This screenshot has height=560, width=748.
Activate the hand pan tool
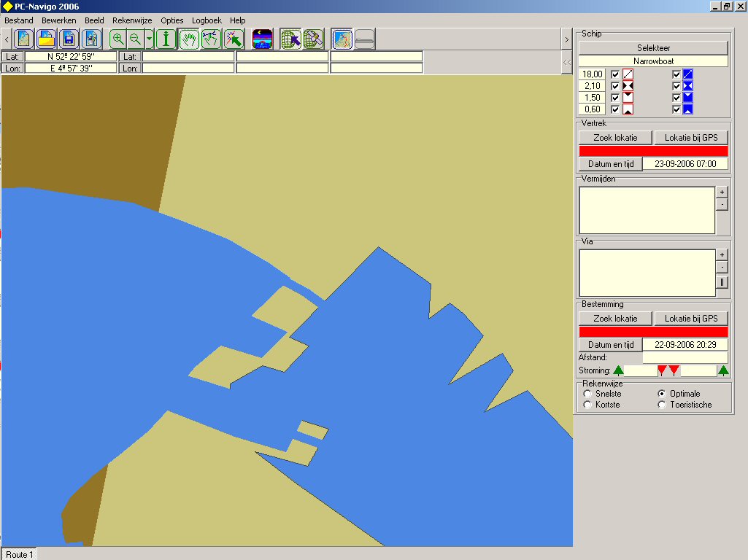tap(189, 39)
